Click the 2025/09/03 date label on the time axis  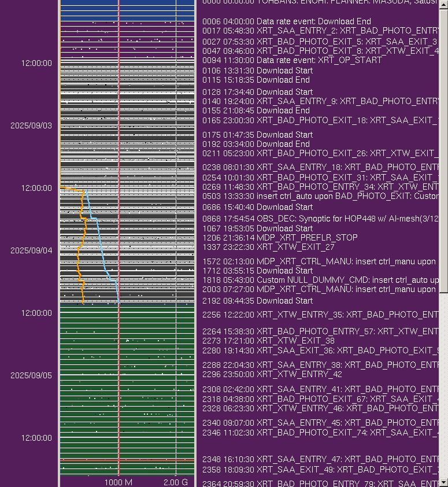[31, 126]
